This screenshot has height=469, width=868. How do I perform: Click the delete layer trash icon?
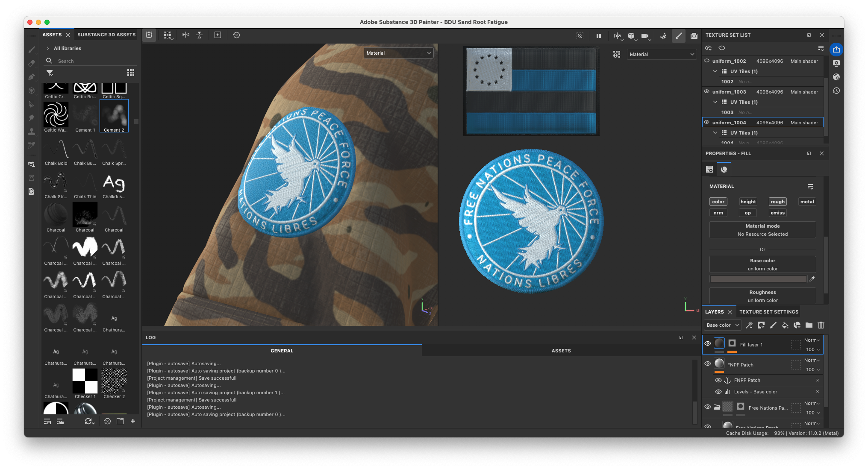point(821,325)
